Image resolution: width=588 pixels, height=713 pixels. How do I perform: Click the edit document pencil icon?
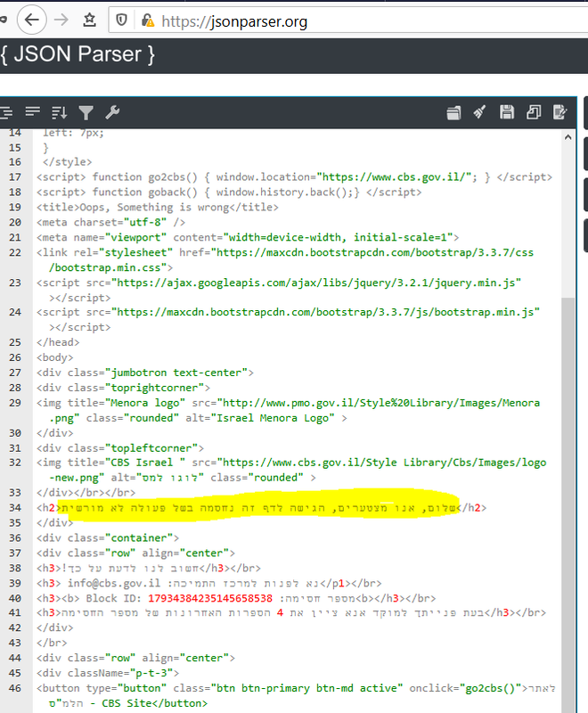coord(559,112)
